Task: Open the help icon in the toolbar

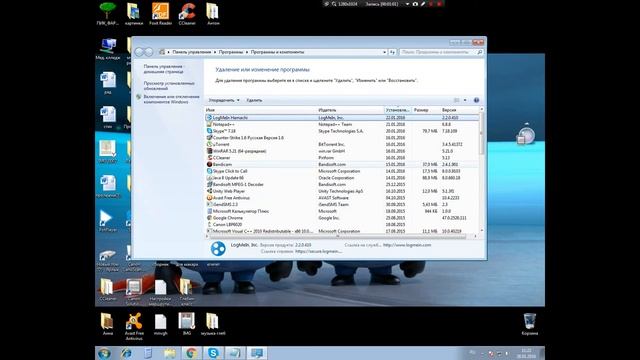Action: [x=476, y=100]
